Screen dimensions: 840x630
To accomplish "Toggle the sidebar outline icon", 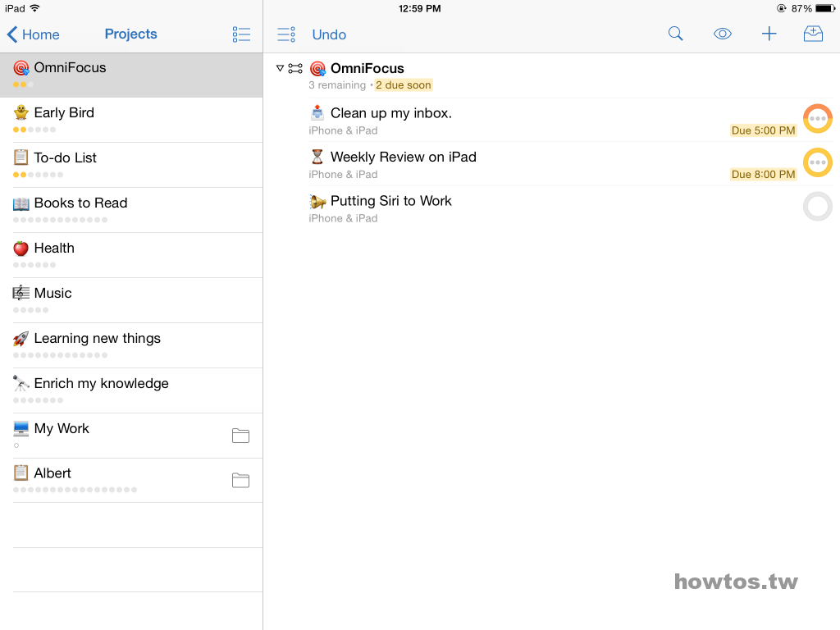I will 286,34.
